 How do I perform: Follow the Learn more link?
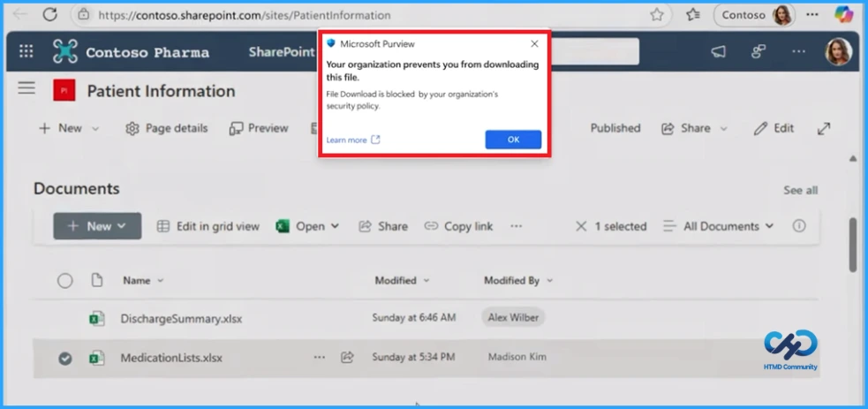coord(353,140)
